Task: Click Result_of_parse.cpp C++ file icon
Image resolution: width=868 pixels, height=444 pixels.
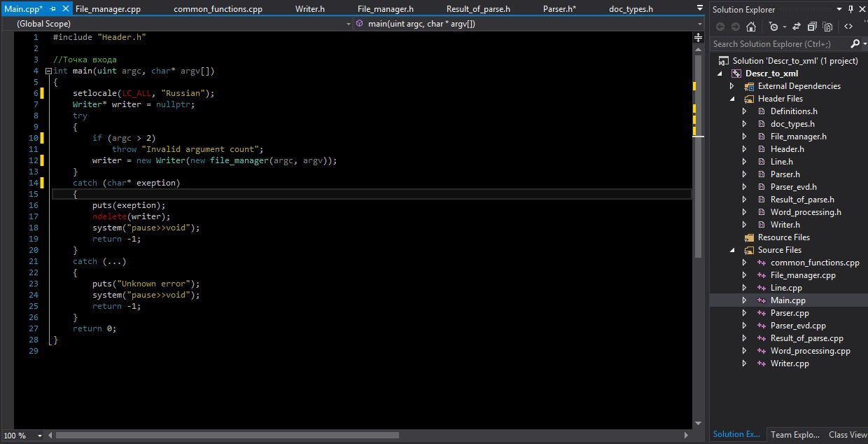Action: pyautogui.click(x=762, y=338)
